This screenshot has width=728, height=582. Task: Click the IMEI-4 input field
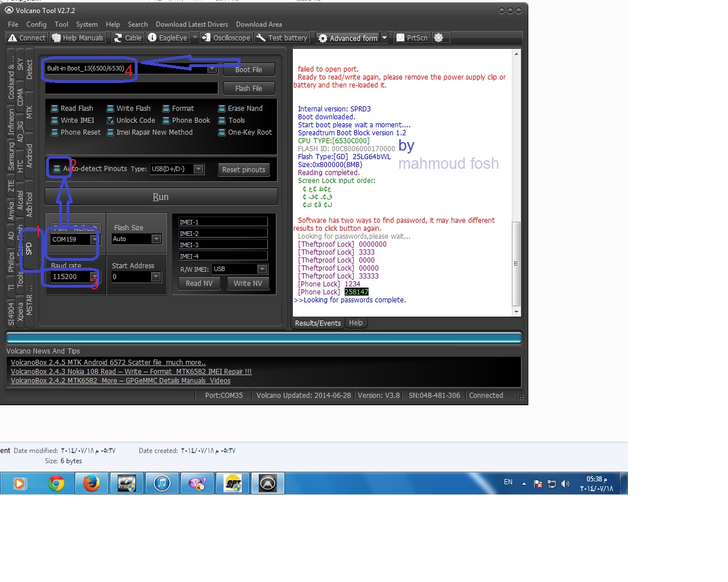pyautogui.click(x=223, y=256)
